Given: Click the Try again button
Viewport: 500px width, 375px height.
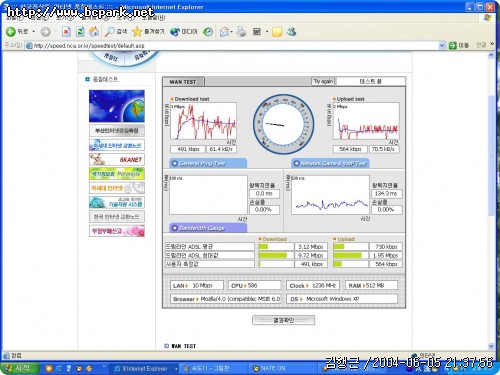Looking at the screenshot, I should [323, 81].
